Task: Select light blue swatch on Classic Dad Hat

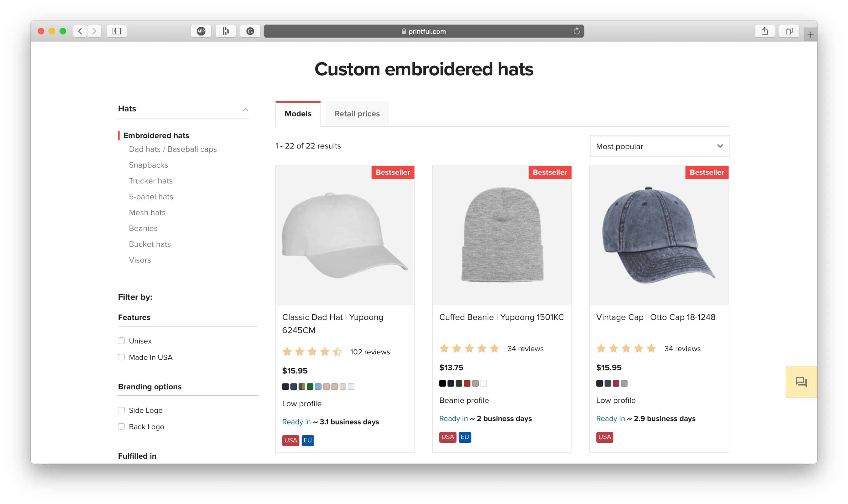Action: pyautogui.click(x=318, y=387)
